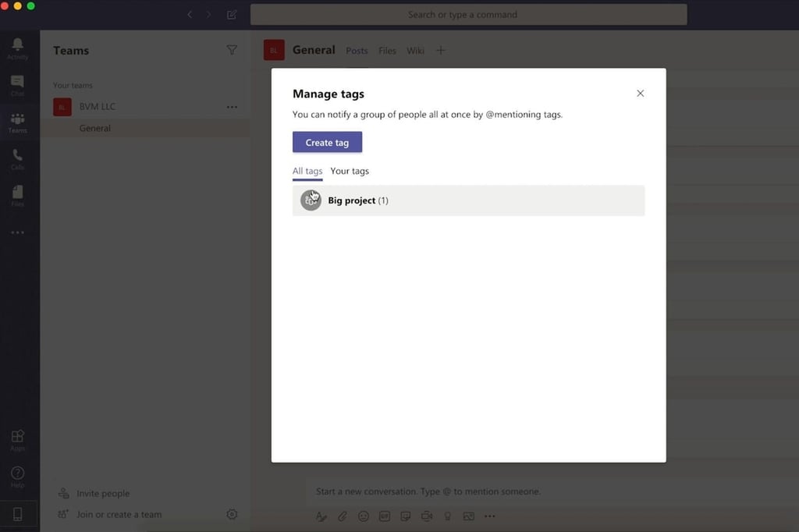Viewport: 799px width, 532px height.
Task: Open the Big project tag row
Action: click(x=468, y=200)
